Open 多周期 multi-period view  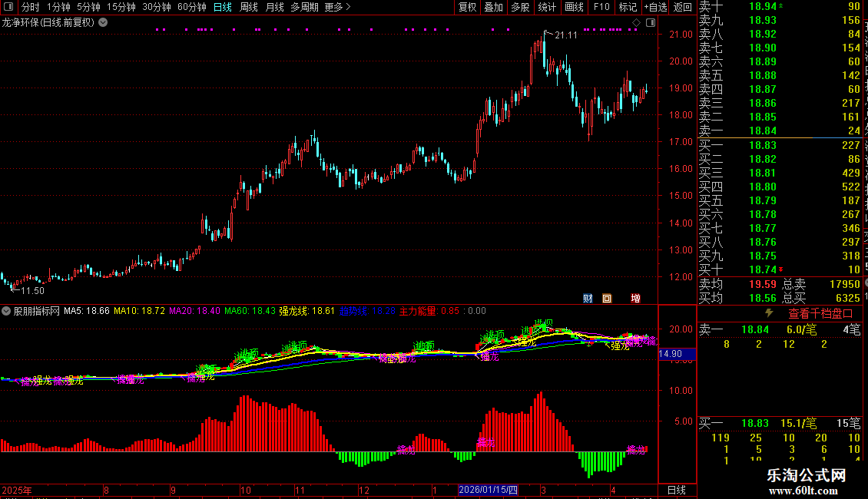point(304,7)
